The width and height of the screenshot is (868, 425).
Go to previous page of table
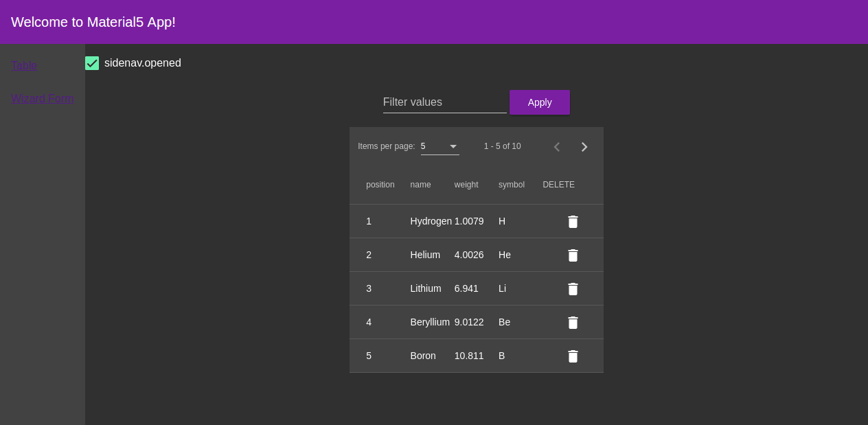[x=557, y=147]
